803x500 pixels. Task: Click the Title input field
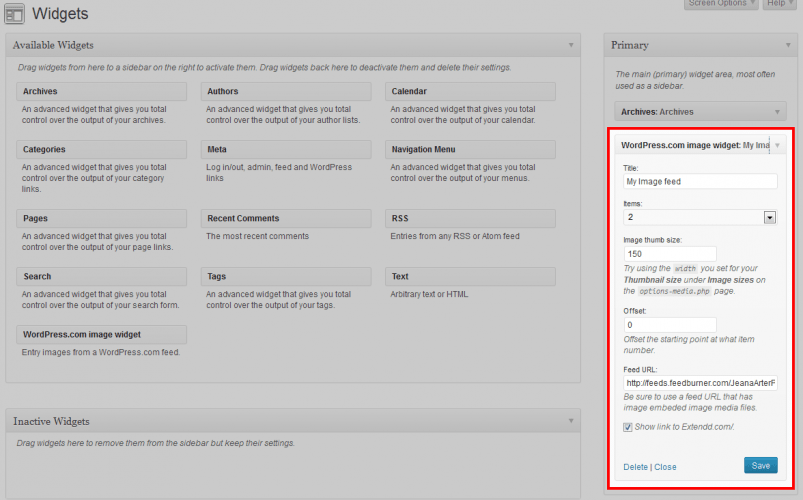(x=700, y=182)
